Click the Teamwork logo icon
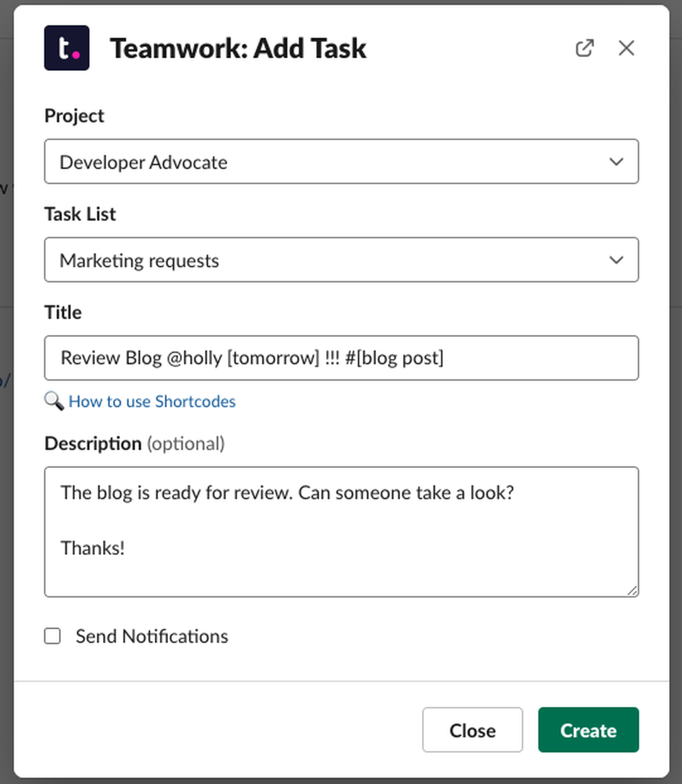The image size is (682, 784). click(66, 48)
